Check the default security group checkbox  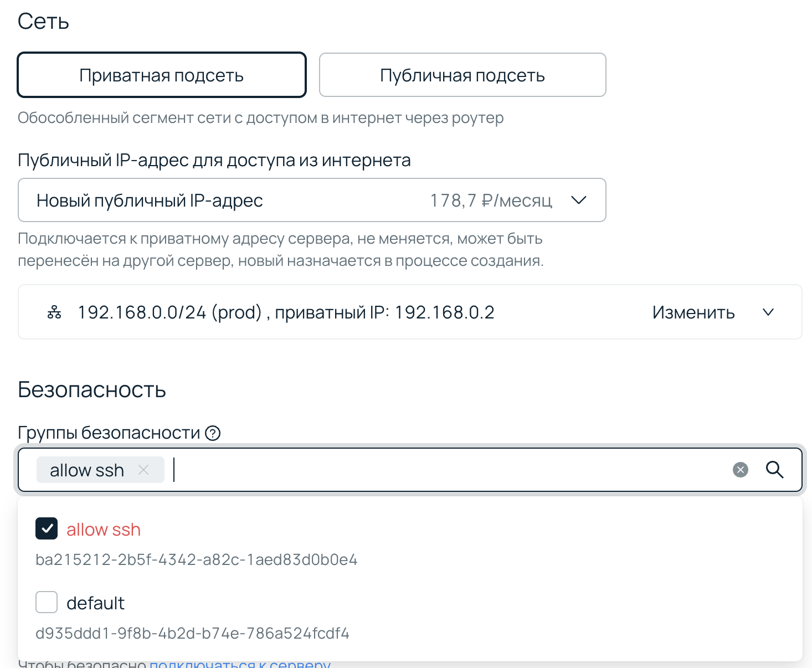(x=47, y=602)
